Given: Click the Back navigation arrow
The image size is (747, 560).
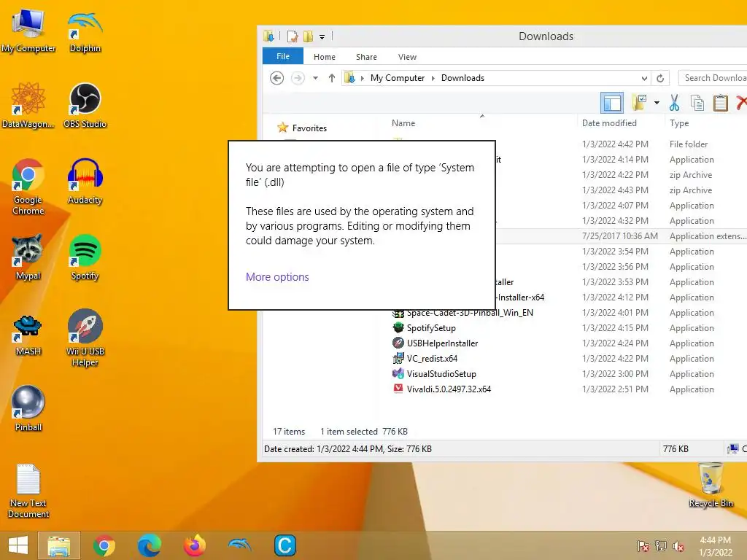Looking at the screenshot, I should (x=276, y=77).
